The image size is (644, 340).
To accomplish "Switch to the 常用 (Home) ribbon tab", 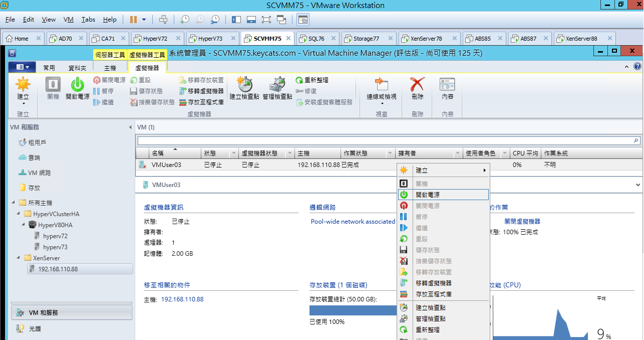I will point(49,68).
